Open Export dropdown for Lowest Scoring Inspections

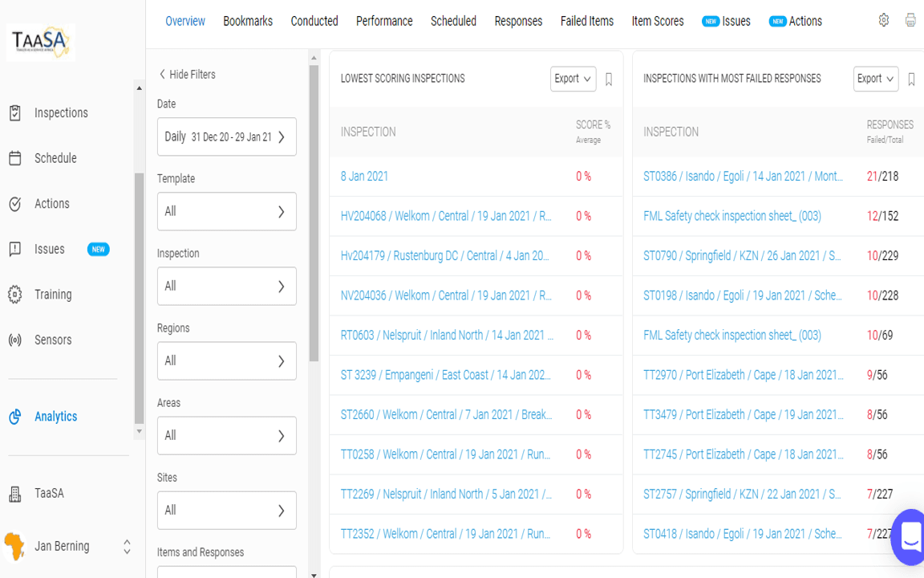(573, 79)
